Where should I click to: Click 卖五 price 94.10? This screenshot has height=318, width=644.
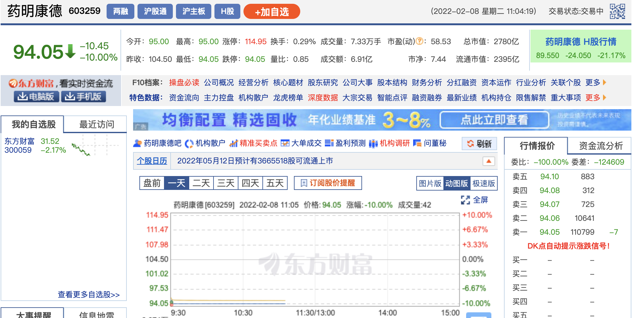point(550,177)
